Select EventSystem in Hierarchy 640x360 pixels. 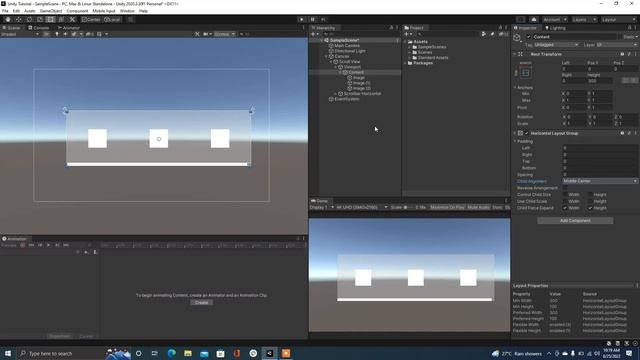point(347,99)
